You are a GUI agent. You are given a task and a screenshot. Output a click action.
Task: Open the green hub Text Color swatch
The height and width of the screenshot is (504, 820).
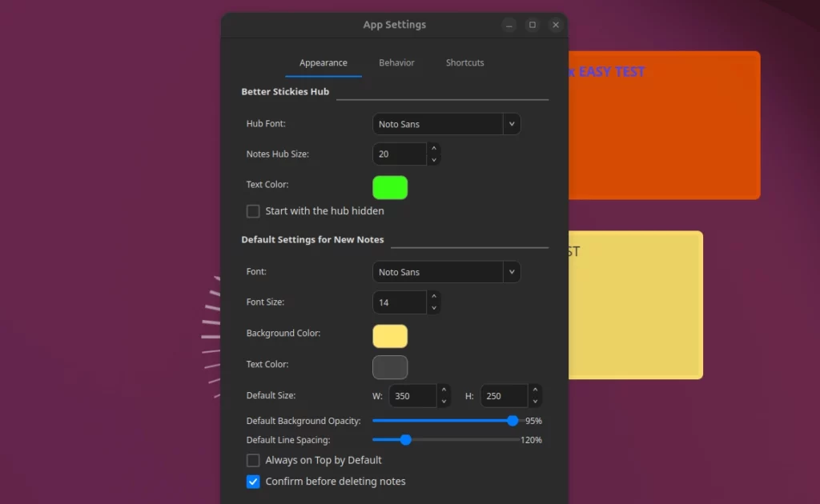390,187
